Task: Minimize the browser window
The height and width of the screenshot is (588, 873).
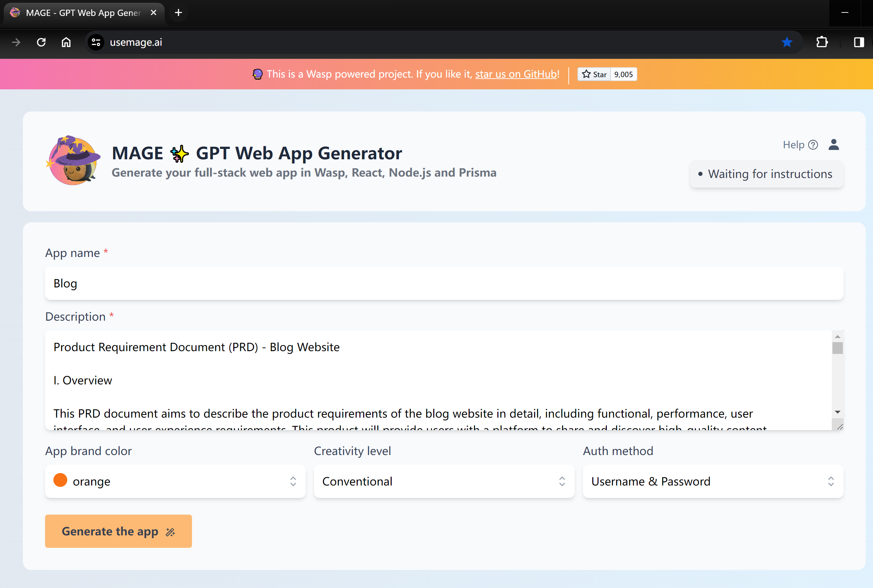Action: point(845,13)
